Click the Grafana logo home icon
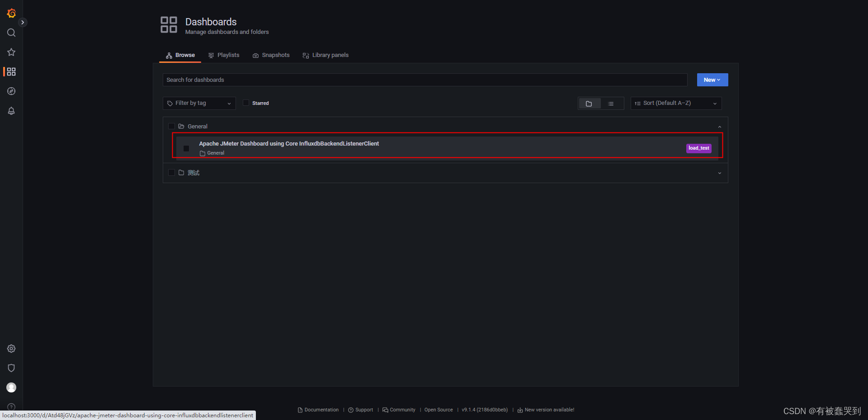The image size is (868, 420). click(11, 14)
